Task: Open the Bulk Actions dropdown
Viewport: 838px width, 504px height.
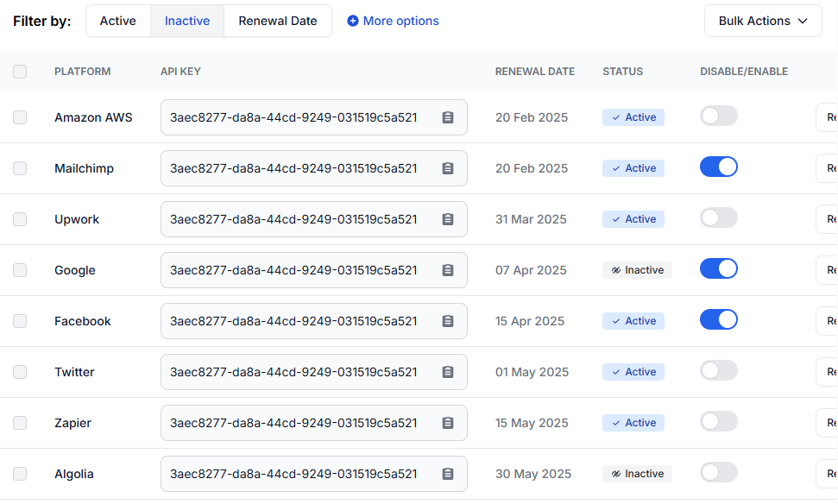Action: 763,21
